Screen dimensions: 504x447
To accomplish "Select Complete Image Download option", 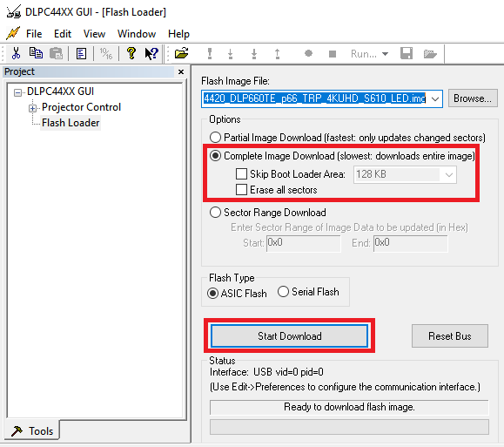I will pos(215,156).
